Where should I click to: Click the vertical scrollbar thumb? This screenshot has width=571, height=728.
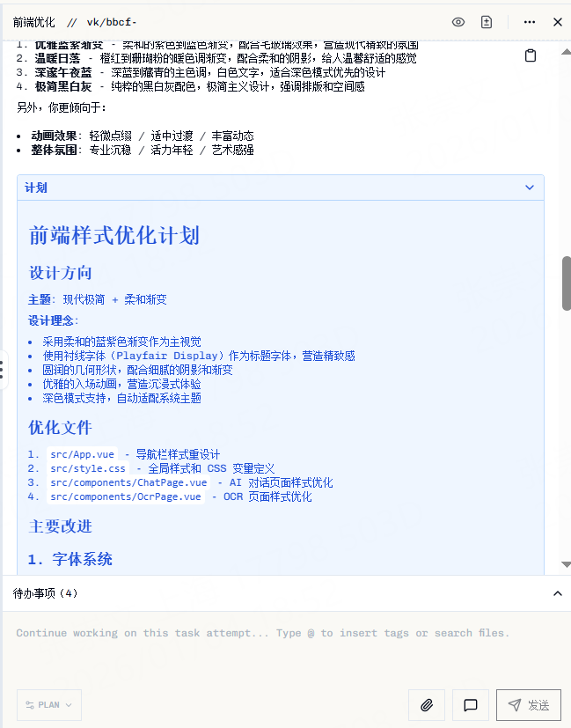567,283
